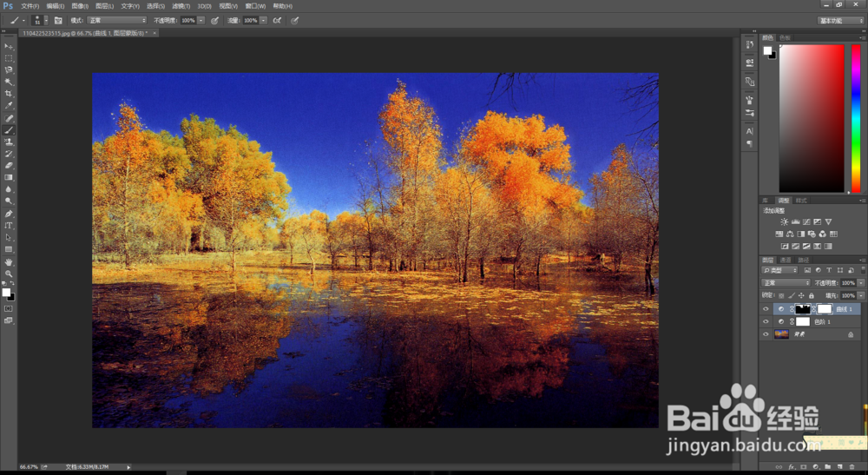
Task: Select the Horizontal Type tool
Action: [x=9, y=225]
